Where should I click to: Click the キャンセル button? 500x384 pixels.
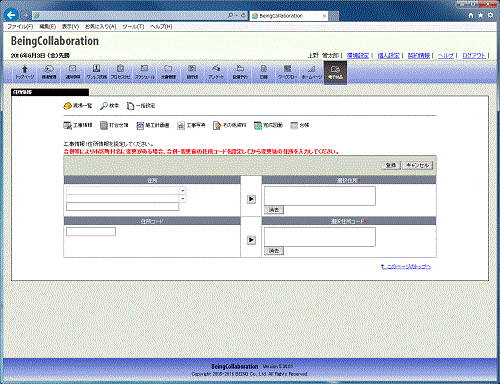[417, 165]
